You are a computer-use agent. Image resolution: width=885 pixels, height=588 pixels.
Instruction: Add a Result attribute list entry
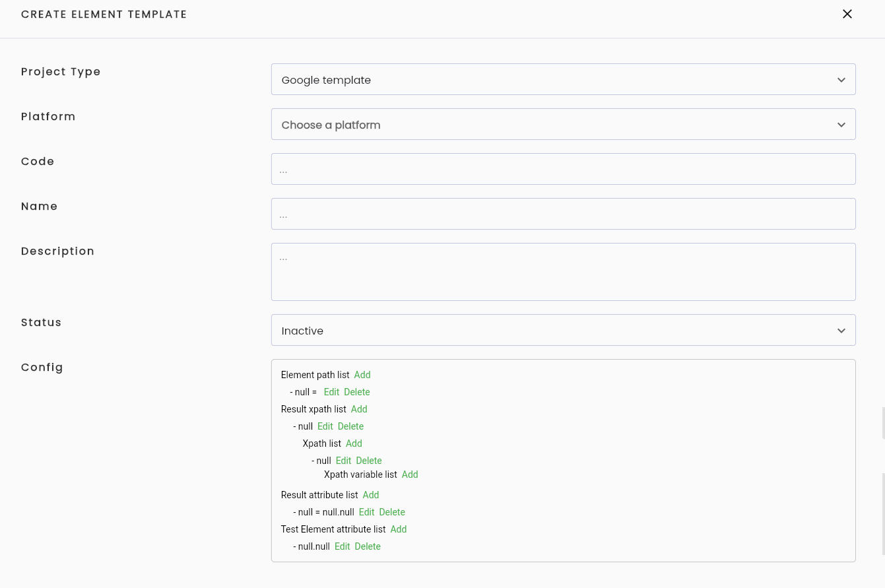pyautogui.click(x=371, y=495)
